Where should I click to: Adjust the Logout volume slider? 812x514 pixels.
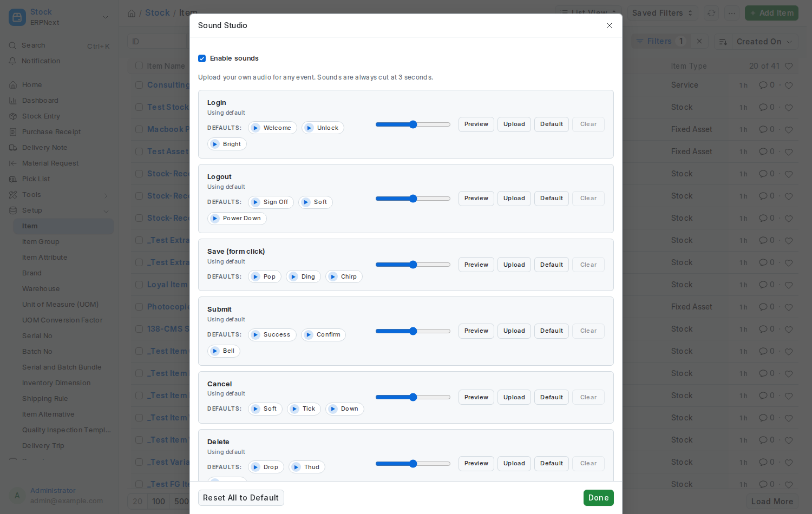pyautogui.click(x=413, y=199)
